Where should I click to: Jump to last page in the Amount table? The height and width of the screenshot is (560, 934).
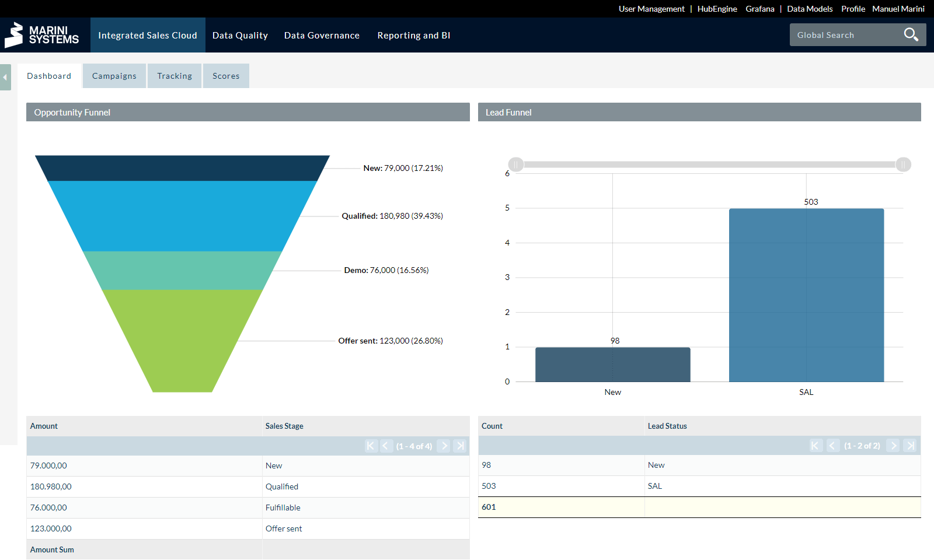(x=460, y=446)
